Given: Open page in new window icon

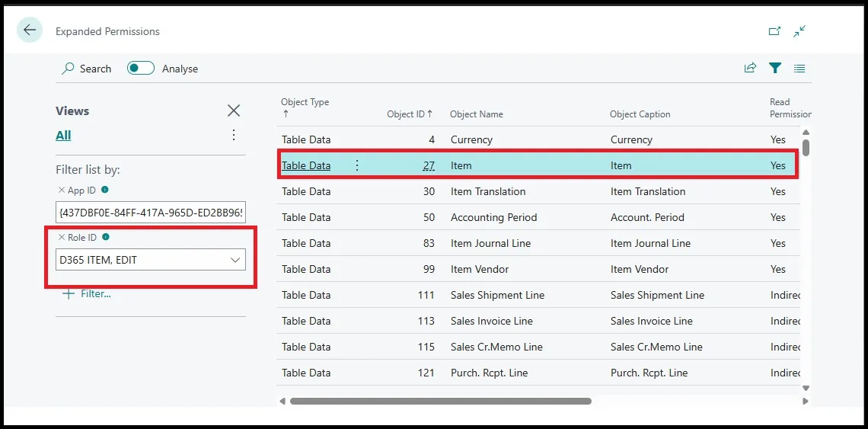Looking at the screenshot, I should click(x=774, y=31).
